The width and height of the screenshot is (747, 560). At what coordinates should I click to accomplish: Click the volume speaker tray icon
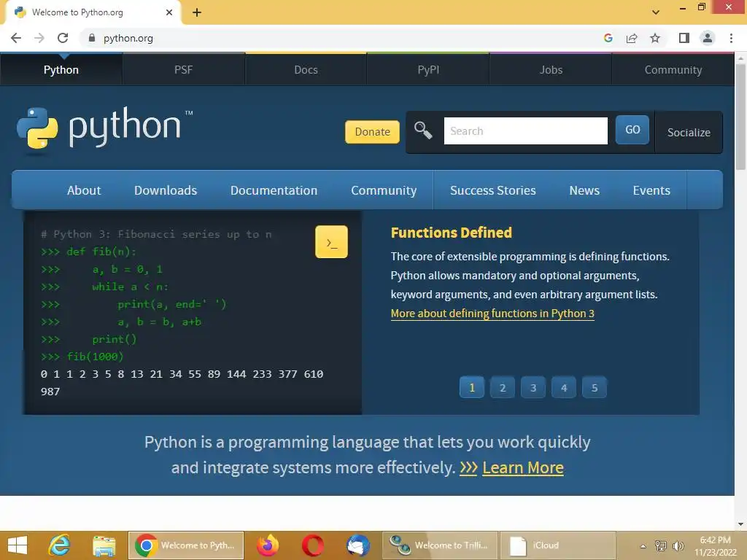click(678, 545)
